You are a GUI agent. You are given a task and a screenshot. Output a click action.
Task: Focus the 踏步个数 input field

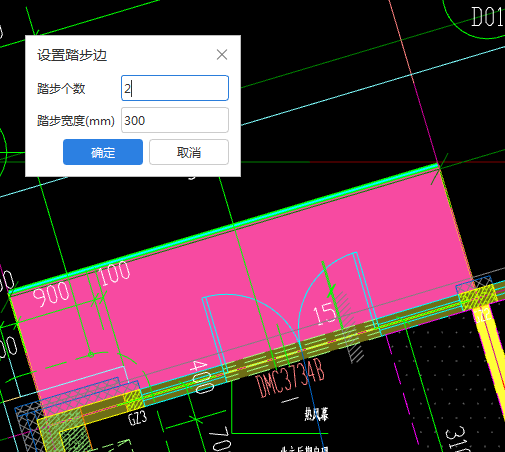tap(175, 88)
